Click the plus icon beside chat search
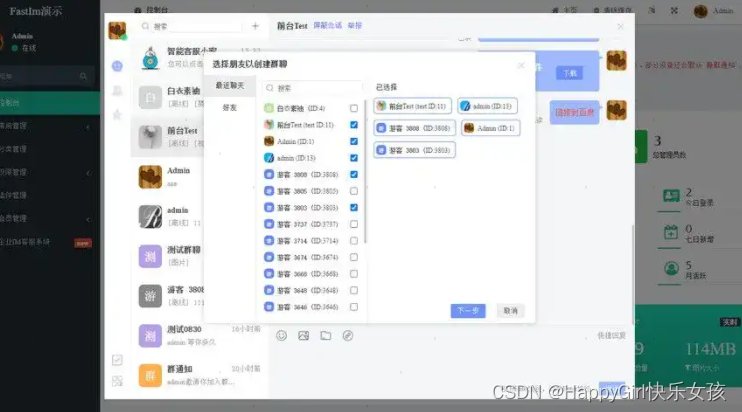Viewport: 742px width, 412px height. point(255,26)
